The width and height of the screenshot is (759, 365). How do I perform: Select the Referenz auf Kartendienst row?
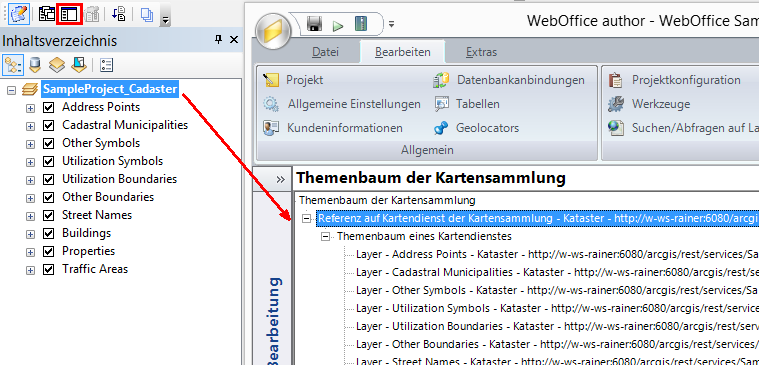point(538,218)
